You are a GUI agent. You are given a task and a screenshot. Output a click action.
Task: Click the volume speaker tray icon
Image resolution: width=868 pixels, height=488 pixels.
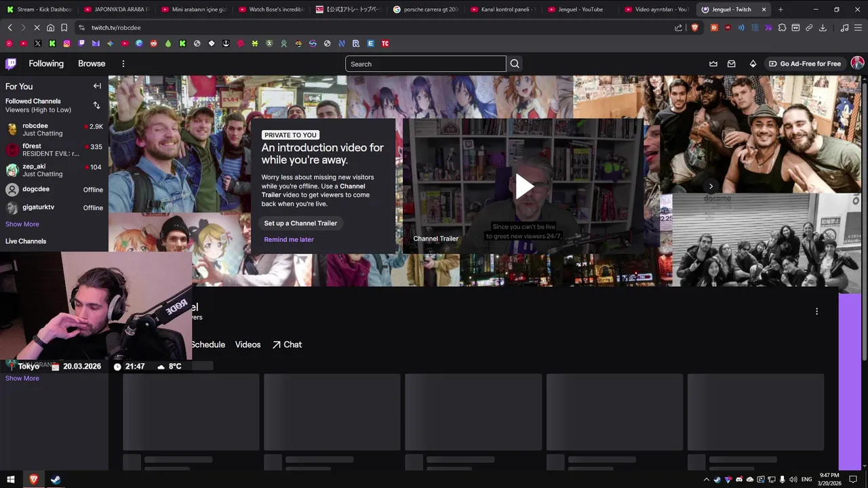(x=793, y=480)
